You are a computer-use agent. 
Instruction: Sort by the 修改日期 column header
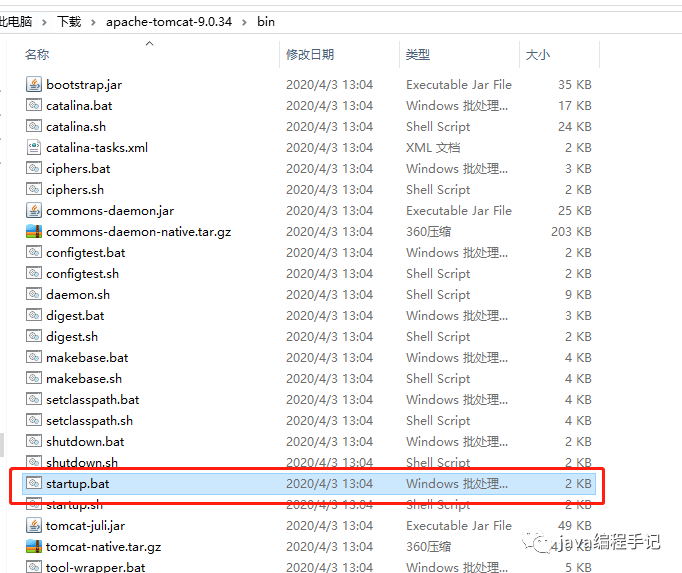tap(310, 55)
